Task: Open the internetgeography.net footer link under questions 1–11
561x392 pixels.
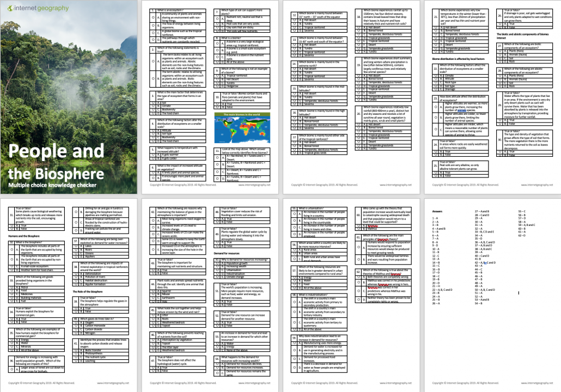Action: click(254, 185)
